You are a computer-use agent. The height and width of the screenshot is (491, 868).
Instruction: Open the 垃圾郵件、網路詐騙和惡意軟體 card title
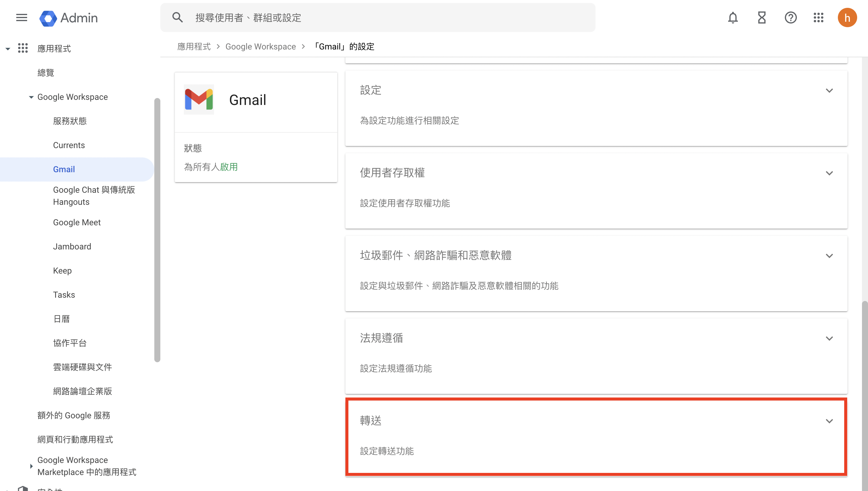[436, 255]
